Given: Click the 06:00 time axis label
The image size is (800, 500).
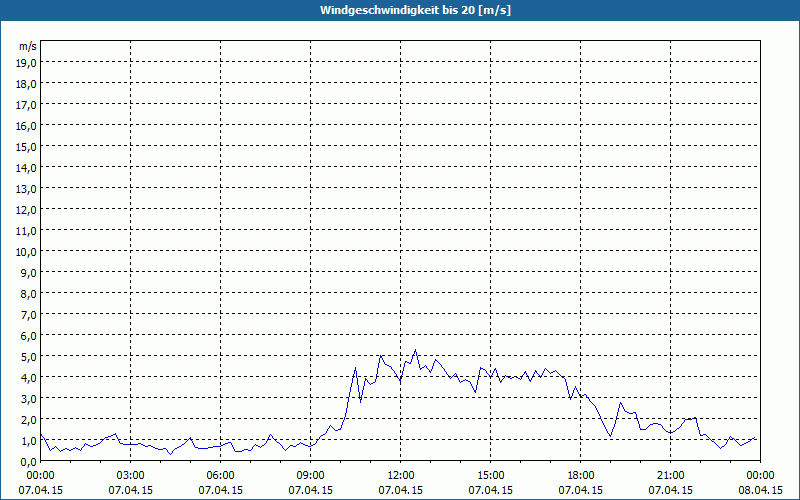Looking at the screenshot, I should [x=220, y=476].
